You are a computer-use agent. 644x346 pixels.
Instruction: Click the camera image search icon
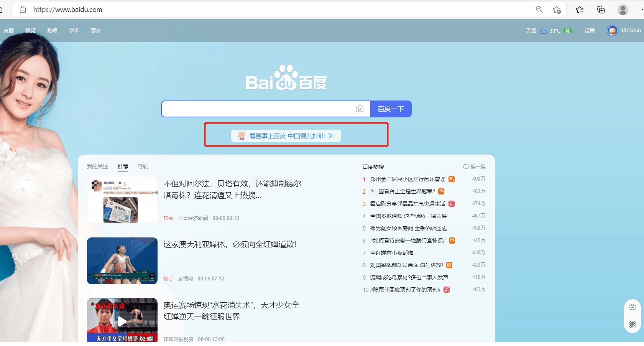tap(360, 109)
